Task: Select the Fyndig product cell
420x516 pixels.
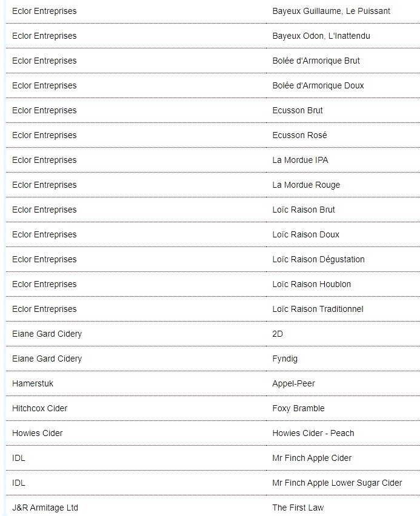Action: click(285, 359)
